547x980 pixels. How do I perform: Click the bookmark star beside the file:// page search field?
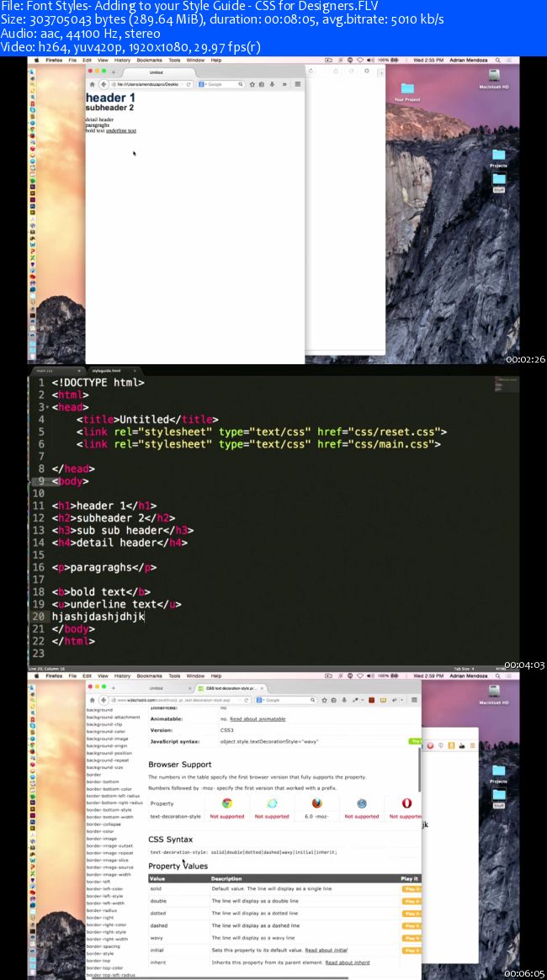click(252, 84)
